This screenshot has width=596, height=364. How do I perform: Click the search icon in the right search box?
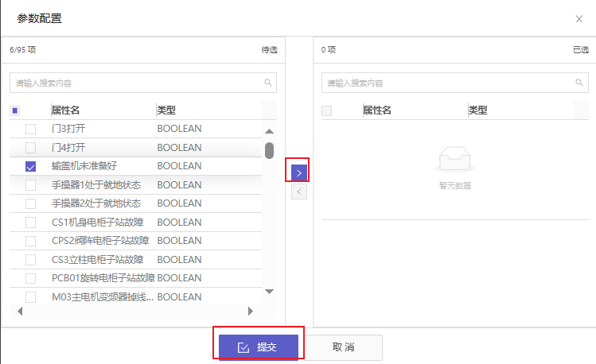[579, 83]
